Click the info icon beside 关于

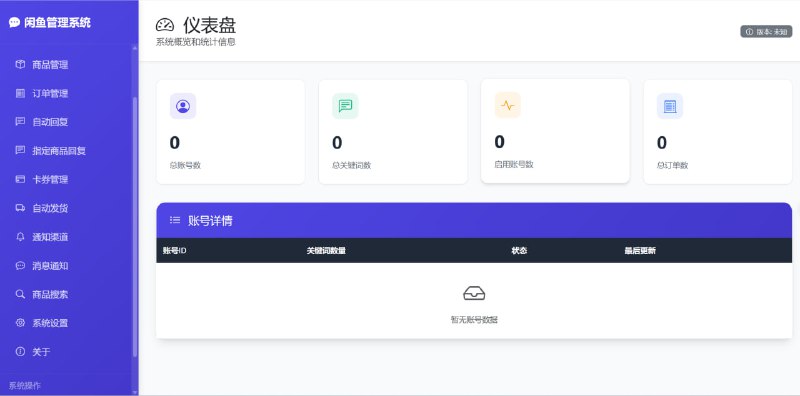(x=20, y=352)
